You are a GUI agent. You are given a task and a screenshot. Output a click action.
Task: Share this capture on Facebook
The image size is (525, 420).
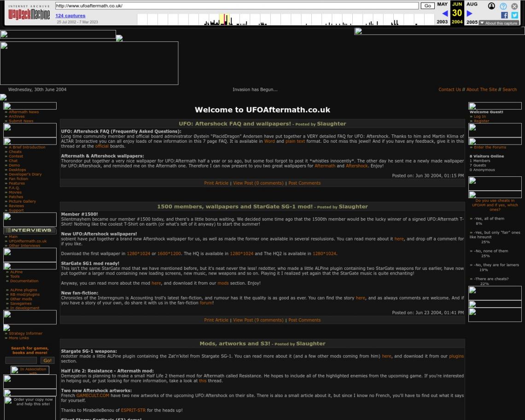(x=504, y=15)
